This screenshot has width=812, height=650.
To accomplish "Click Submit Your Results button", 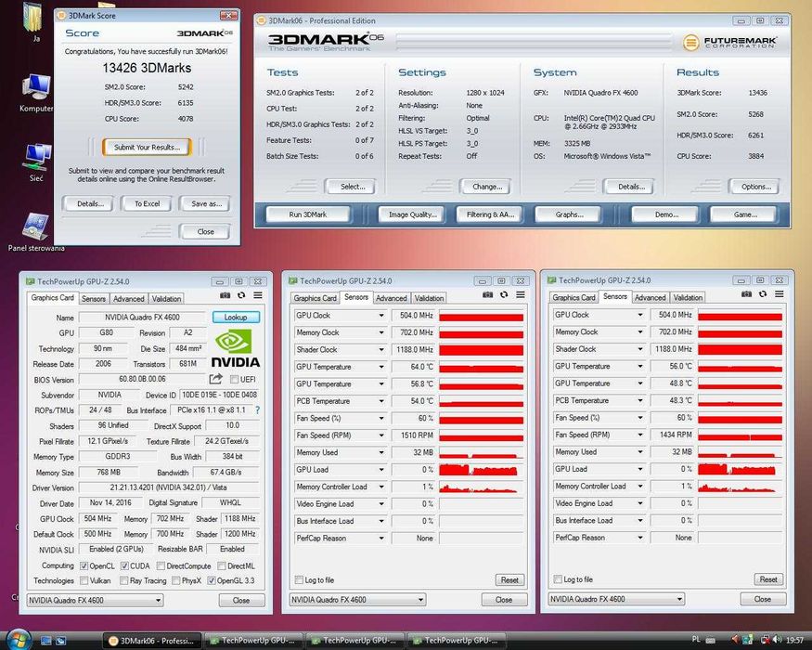I will 147,148.
